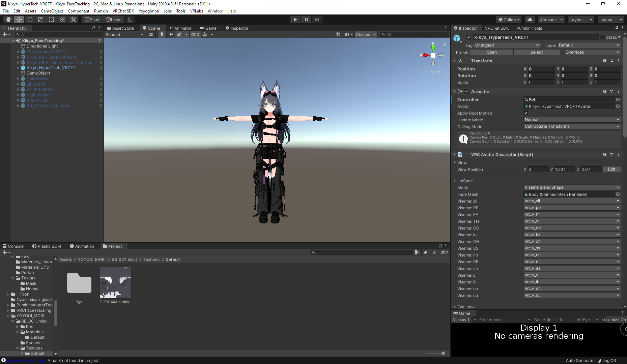The width and height of the screenshot is (627, 364).
Task: Search by type in Project panel
Action: click(417, 252)
